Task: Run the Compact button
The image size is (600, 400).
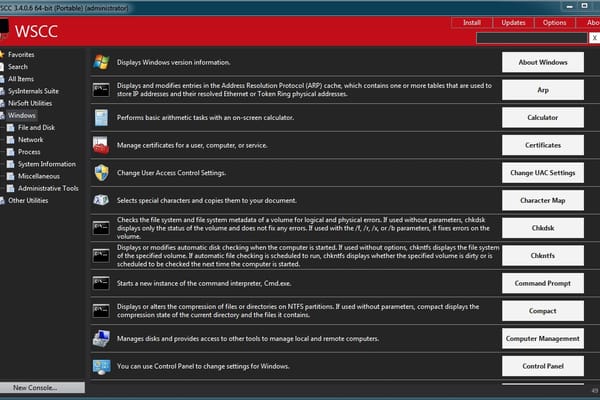Action: coord(543,311)
